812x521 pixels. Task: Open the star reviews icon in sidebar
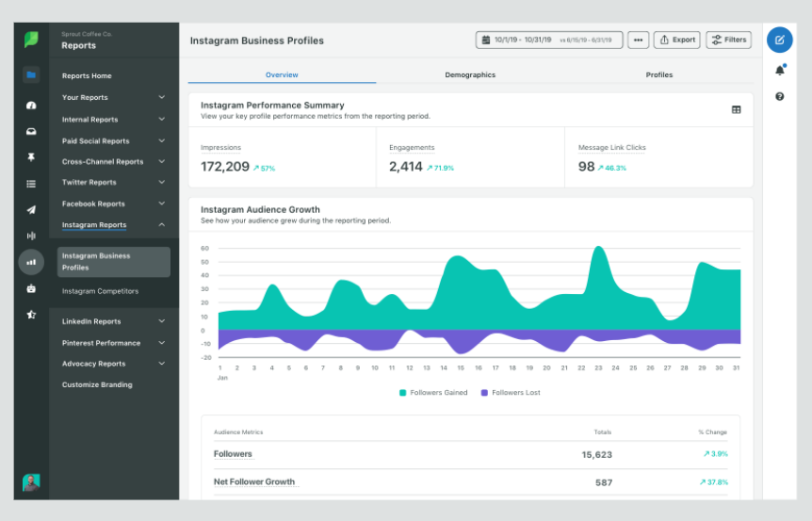coord(31,315)
